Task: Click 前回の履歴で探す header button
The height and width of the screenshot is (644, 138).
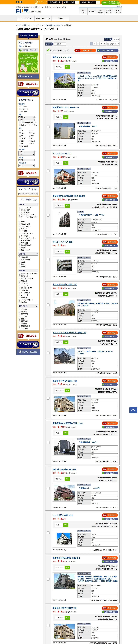Action: (55, 2)
